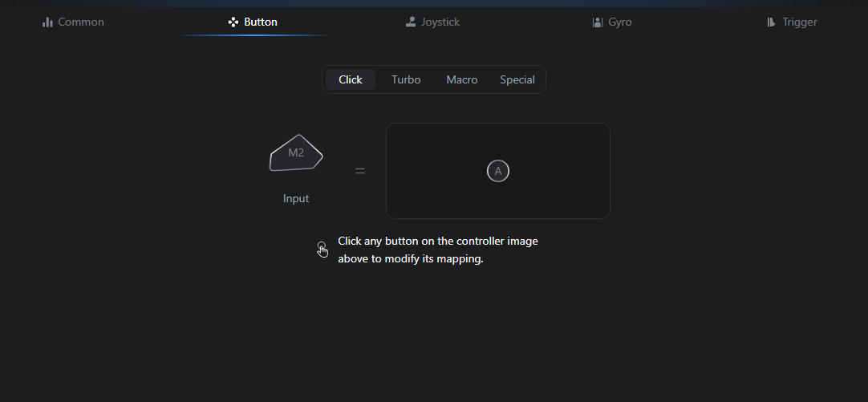Click the equals sign between input and output
Image resolution: width=868 pixels, height=402 pixels.
(360, 171)
